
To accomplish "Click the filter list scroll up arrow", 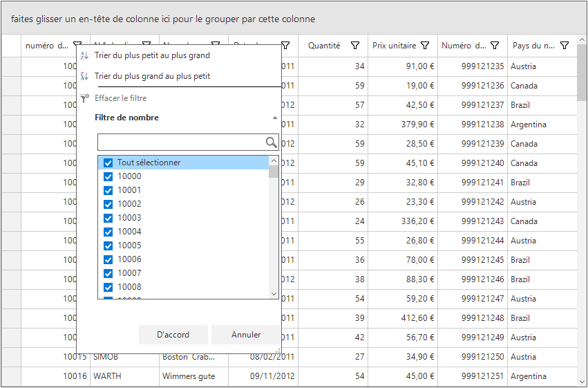I will 274,160.
